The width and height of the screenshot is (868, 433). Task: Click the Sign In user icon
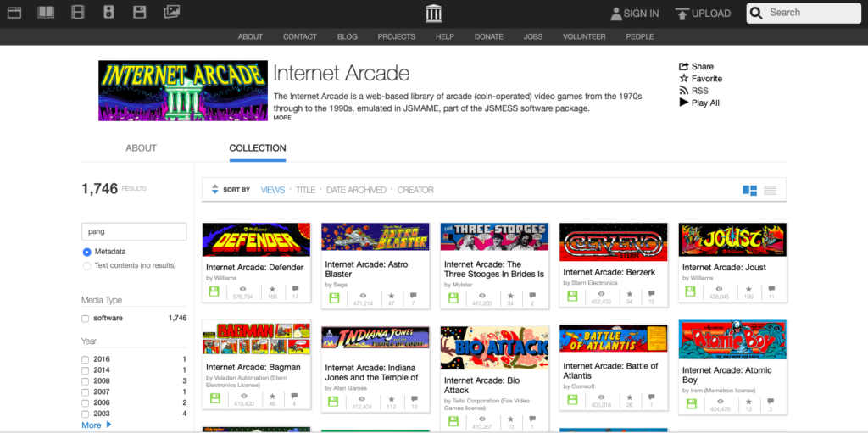coord(616,14)
